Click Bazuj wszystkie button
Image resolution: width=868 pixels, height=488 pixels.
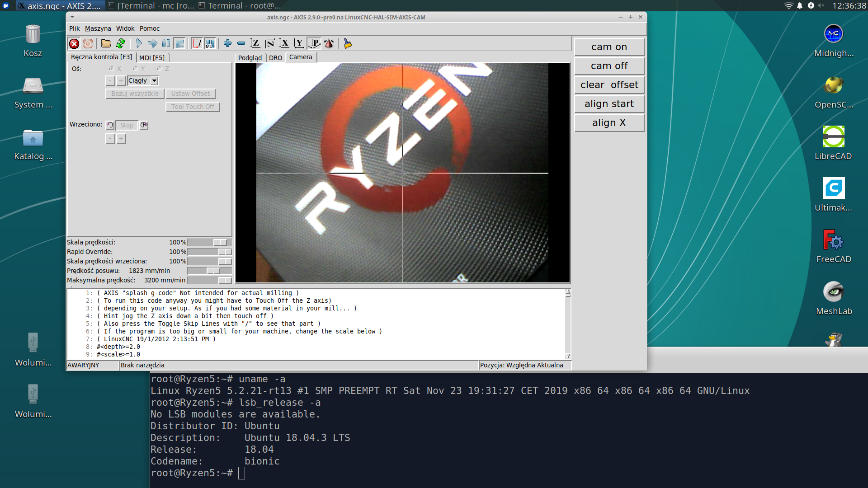135,94
